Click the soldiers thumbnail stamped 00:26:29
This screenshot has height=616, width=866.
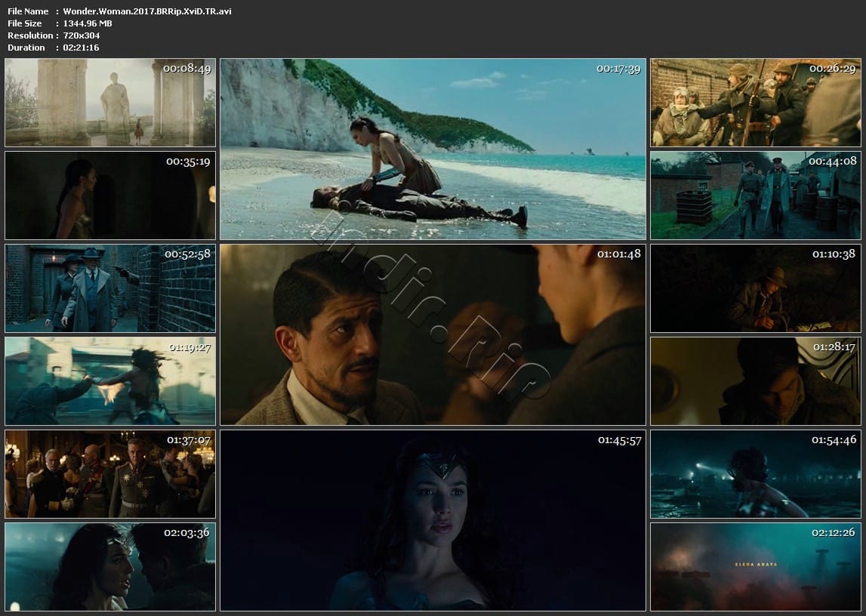pyautogui.click(x=756, y=102)
